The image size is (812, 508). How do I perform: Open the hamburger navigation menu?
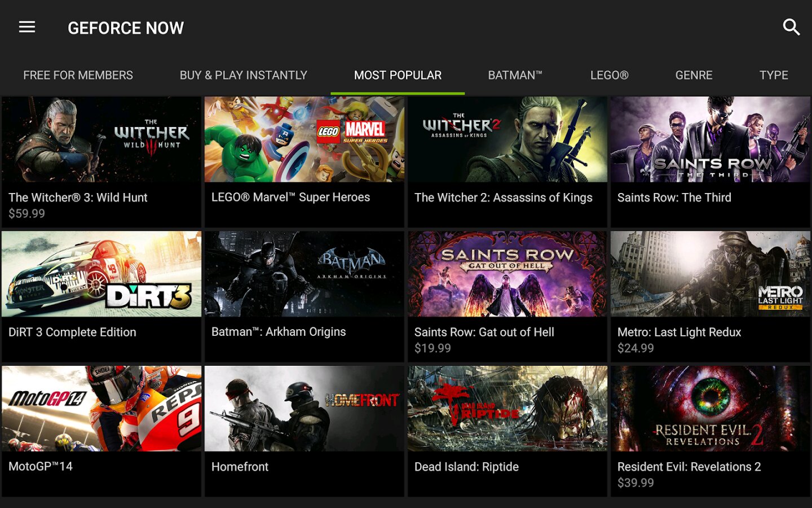[x=27, y=27]
